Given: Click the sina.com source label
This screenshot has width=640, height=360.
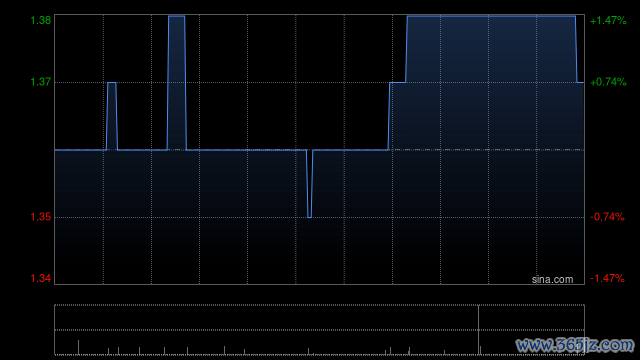Looking at the screenshot, I should pos(552,280).
